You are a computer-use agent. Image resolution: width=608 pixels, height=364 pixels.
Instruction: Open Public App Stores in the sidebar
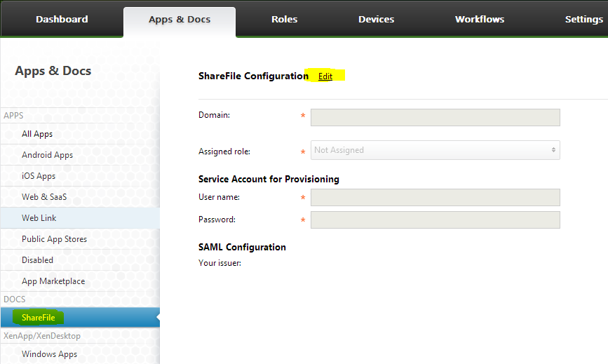(x=54, y=239)
